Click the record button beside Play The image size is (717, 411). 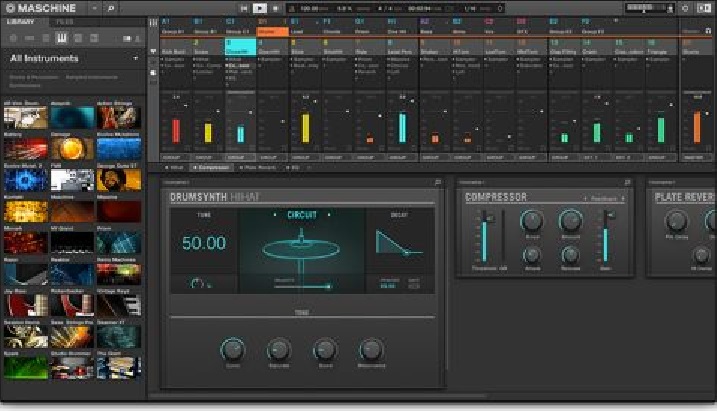[x=275, y=8]
